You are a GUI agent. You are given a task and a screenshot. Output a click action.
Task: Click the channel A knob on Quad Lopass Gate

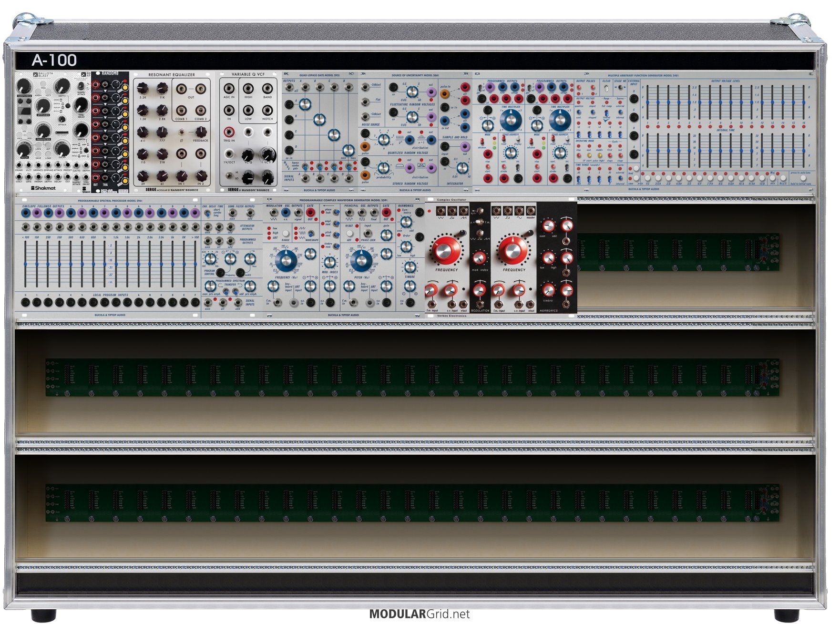[x=305, y=104]
